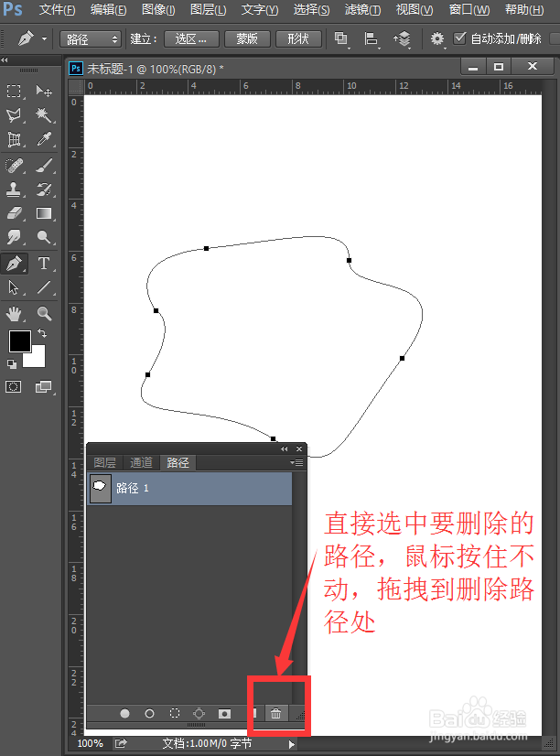Stroke path with brush
This screenshot has width=560, height=756.
149,714
